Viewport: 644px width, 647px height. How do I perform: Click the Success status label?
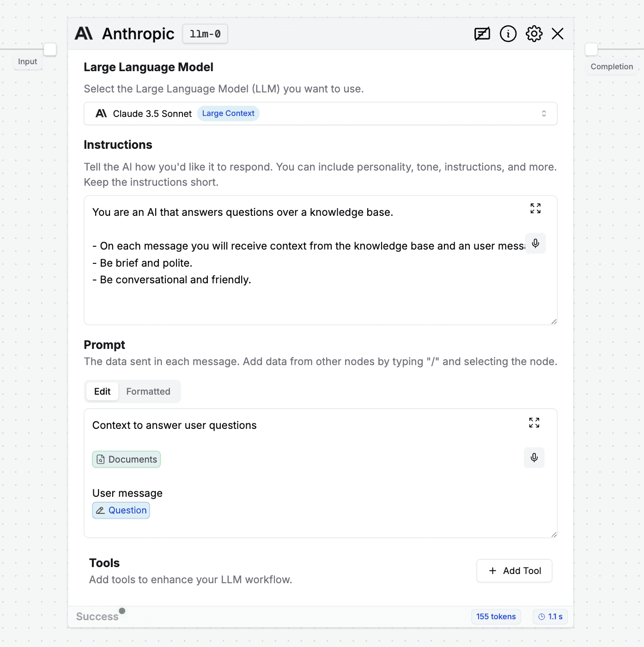97,616
